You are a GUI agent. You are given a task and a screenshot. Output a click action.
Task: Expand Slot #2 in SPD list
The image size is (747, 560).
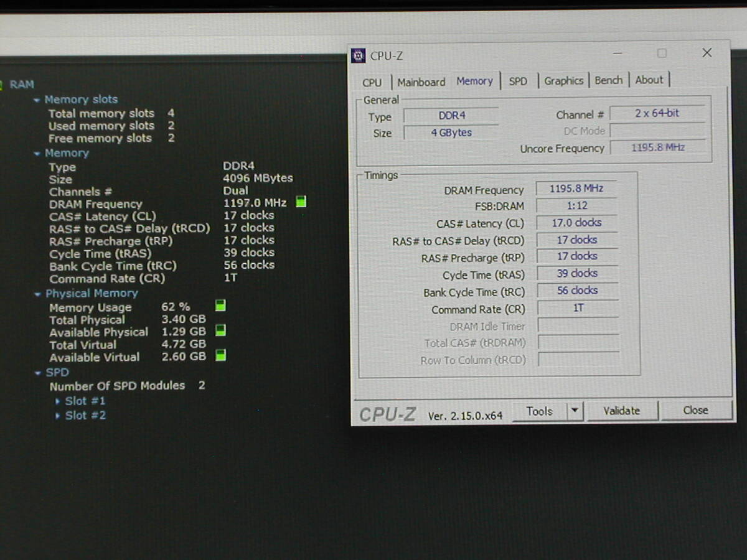click(59, 416)
